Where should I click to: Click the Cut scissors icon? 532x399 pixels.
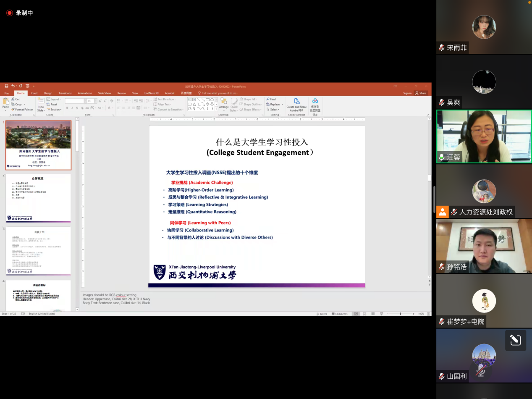click(16, 100)
